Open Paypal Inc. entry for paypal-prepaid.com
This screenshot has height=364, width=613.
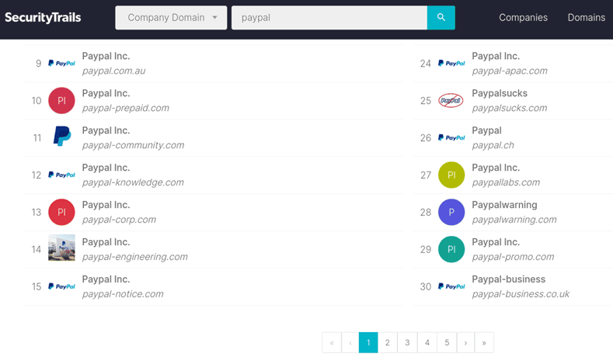[106, 93]
